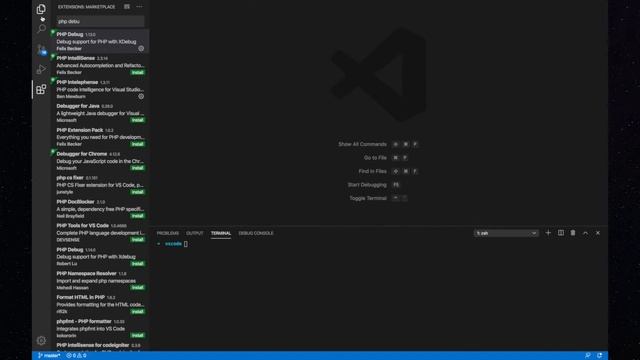Switch to the Output tab
640x360 pixels.
(195, 233)
